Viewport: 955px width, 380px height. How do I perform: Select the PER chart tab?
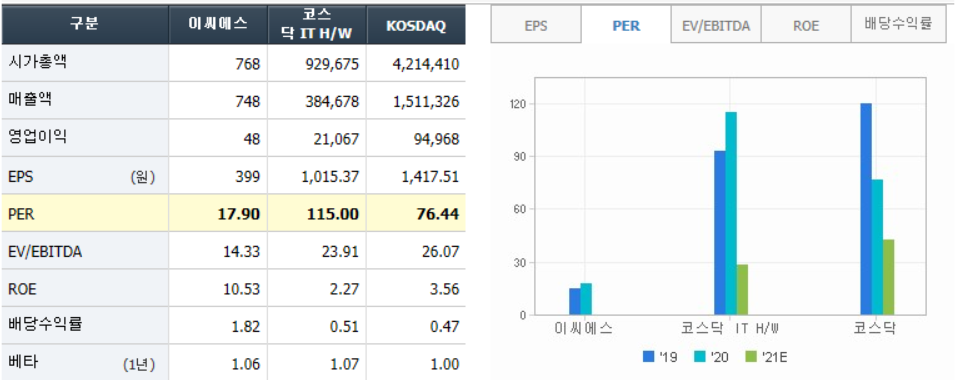626,26
